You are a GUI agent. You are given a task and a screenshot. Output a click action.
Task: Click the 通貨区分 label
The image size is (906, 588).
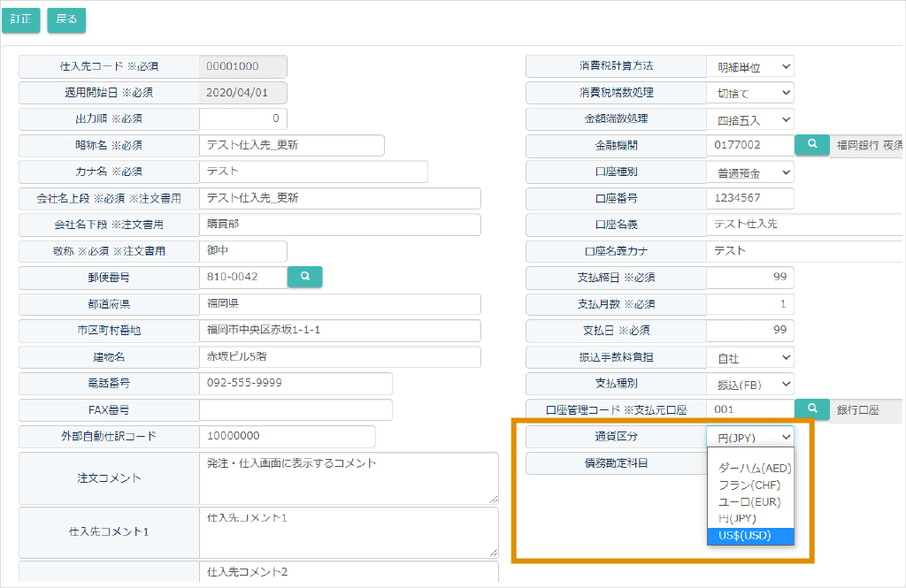tap(616, 437)
